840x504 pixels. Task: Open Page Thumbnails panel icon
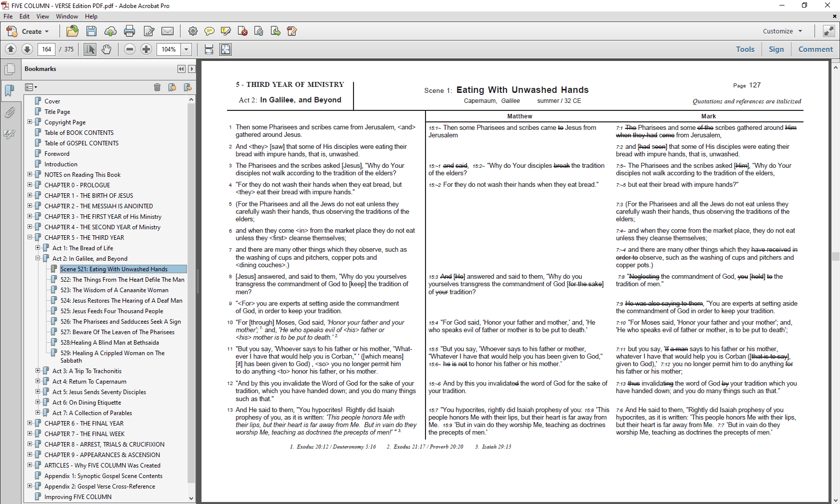(x=9, y=69)
